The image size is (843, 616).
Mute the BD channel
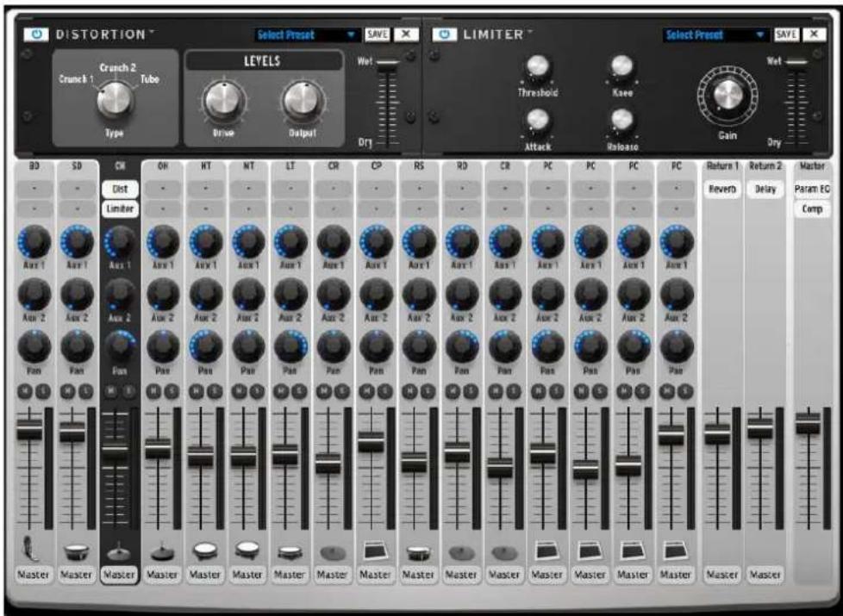(x=25, y=392)
